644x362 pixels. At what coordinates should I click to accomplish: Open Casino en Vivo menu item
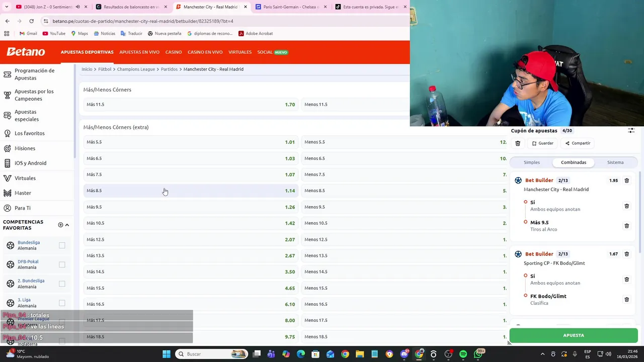click(205, 52)
